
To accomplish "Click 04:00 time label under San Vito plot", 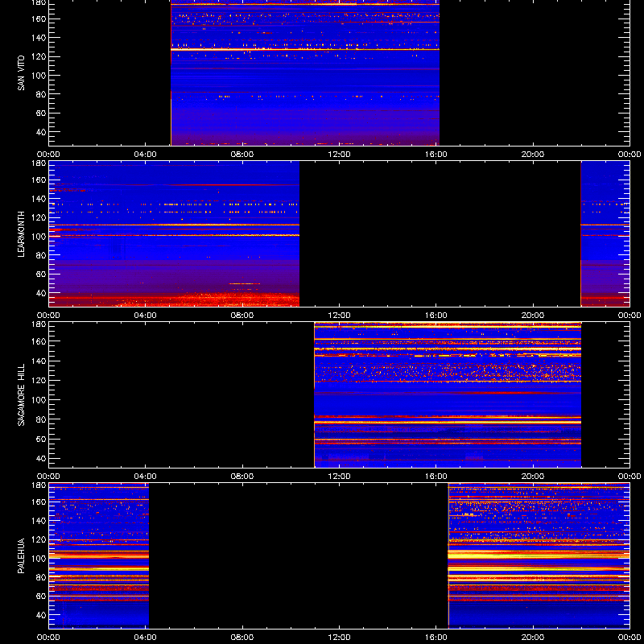I will click(x=146, y=155).
